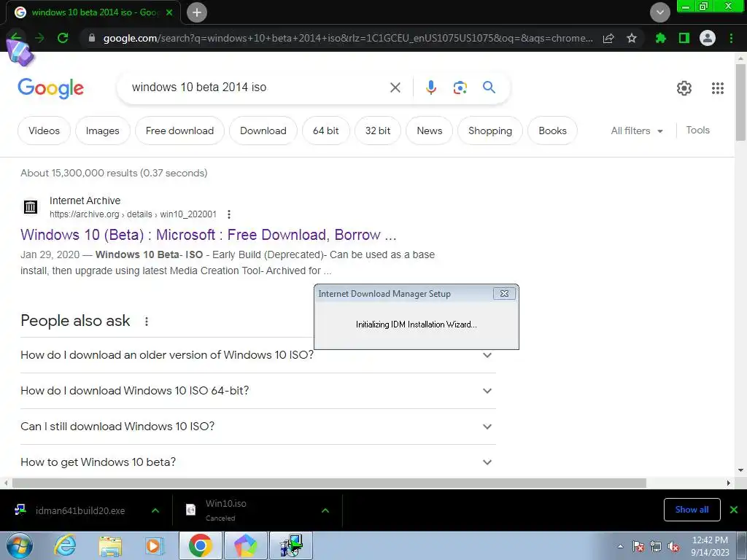This screenshot has width=747, height=560.
Task: Select the Free download filter chip
Action: tap(179, 131)
